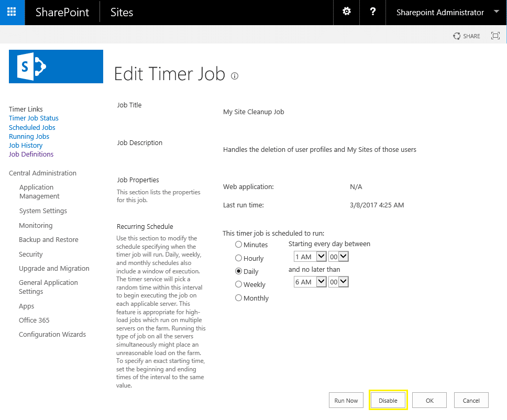Click the SHARE icon

[466, 36]
